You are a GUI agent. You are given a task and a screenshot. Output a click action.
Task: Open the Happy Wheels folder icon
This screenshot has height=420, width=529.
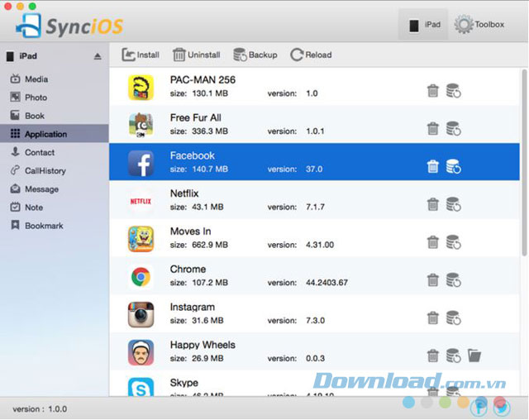[474, 356]
